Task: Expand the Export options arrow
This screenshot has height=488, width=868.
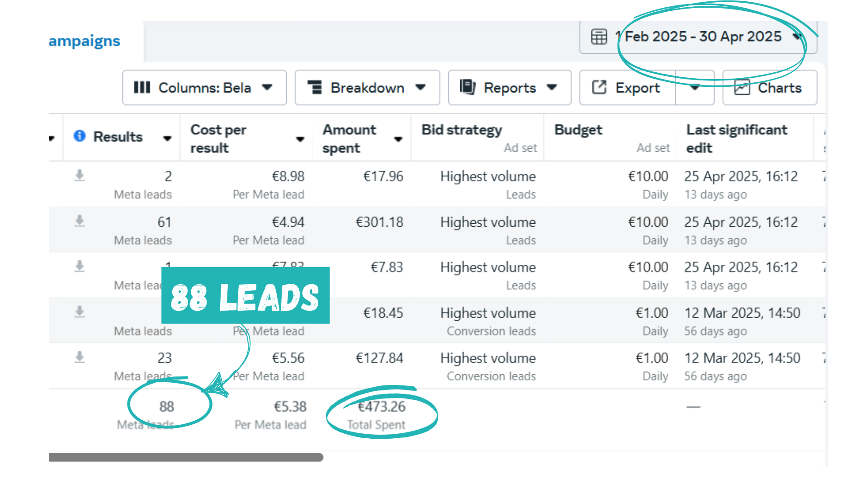Action: [695, 88]
